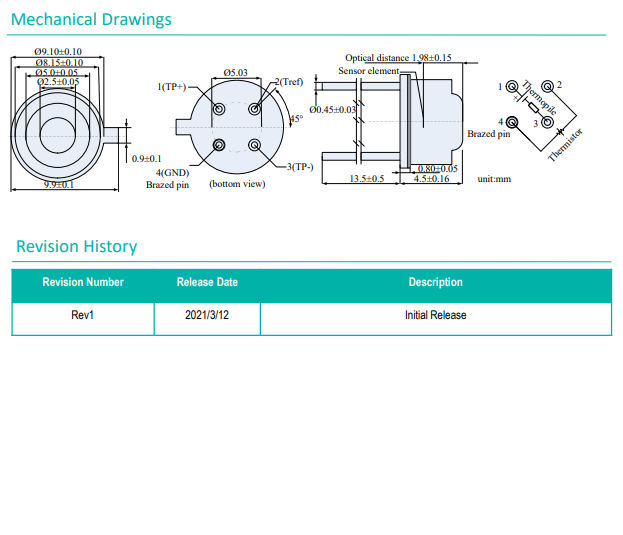Click the 3(TP-) pin label
Image resolution: width=623 pixels, height=535 pixels.
[x=300, y=166]
